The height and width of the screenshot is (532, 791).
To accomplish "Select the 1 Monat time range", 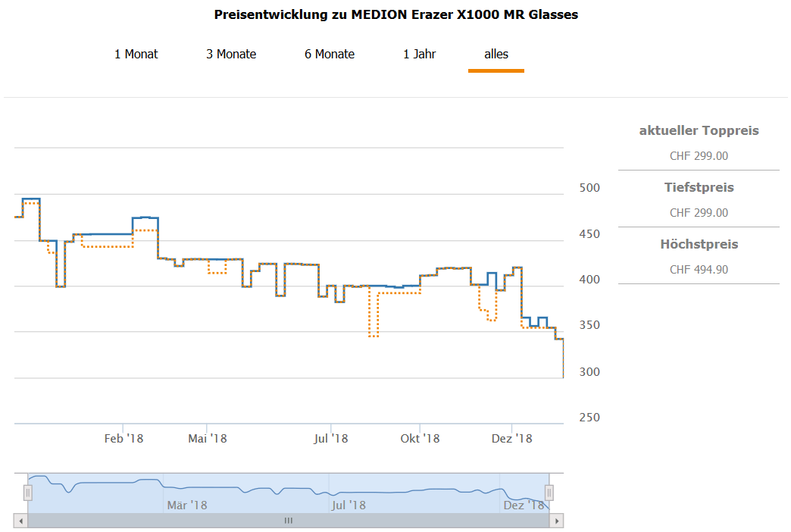I will (x=136, y=54).
